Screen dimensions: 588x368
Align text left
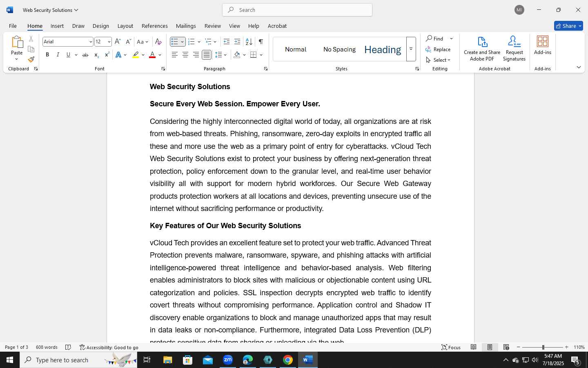[174, 55]
